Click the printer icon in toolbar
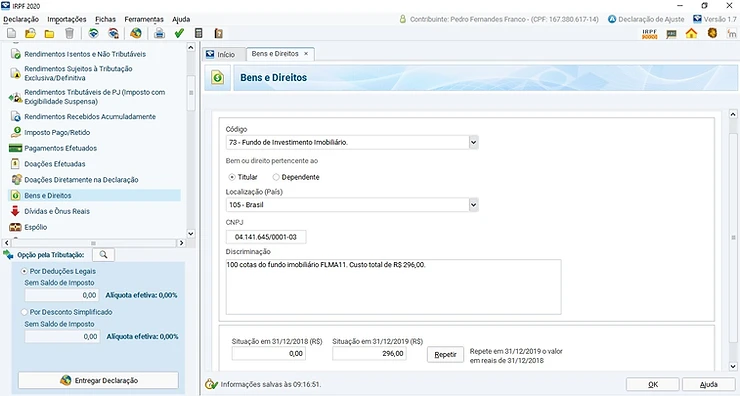The image size is (740, 396). point(160,34)
